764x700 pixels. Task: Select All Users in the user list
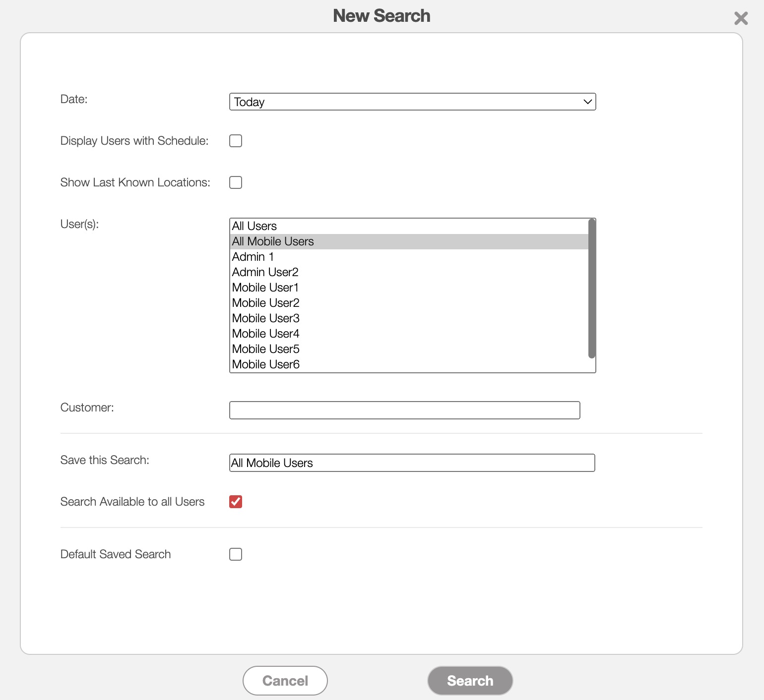pos(255,226)
